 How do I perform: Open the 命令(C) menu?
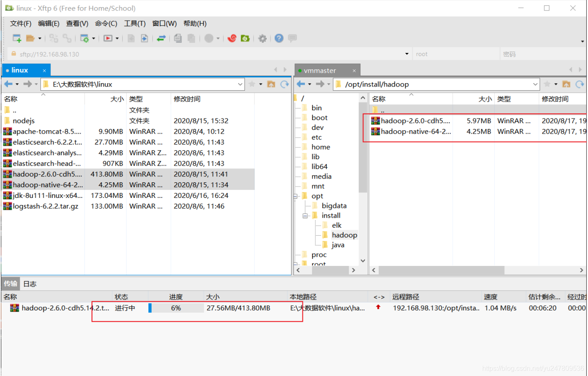coord(106,24)
